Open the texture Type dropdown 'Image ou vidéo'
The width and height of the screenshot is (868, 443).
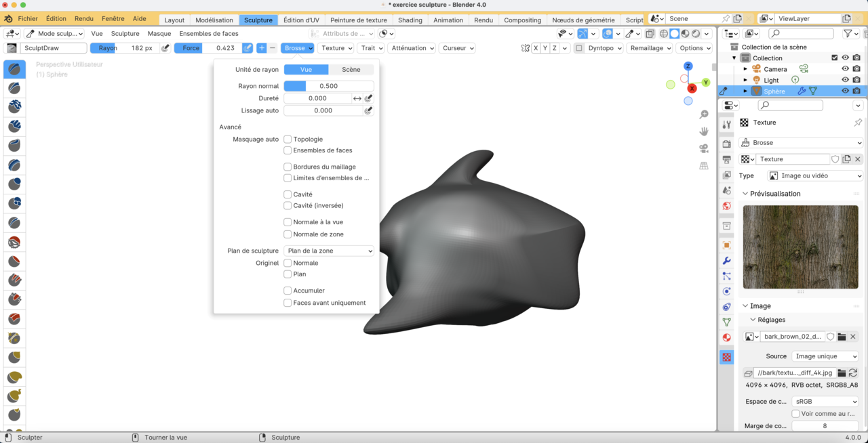tap(814, 175)
